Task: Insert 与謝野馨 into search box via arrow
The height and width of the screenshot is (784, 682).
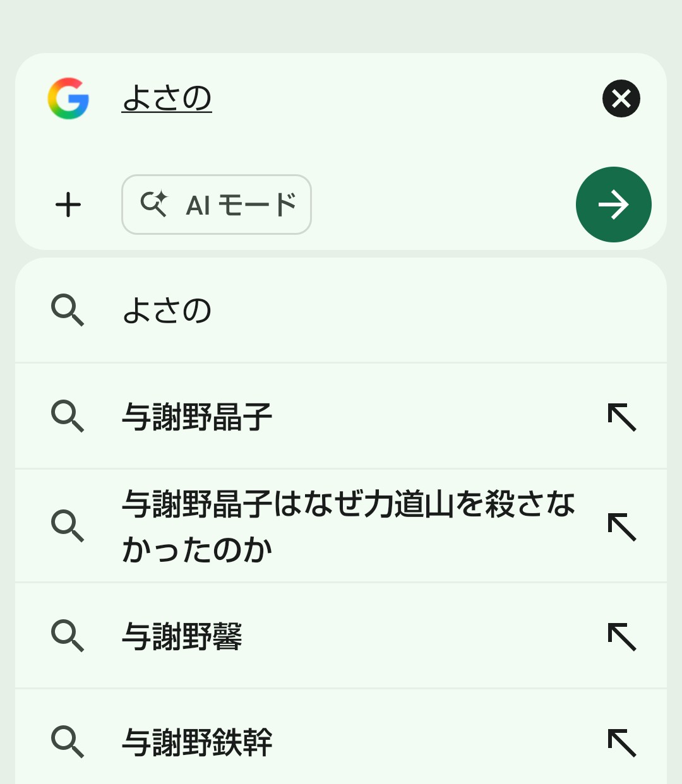Action: click(622, 636)
